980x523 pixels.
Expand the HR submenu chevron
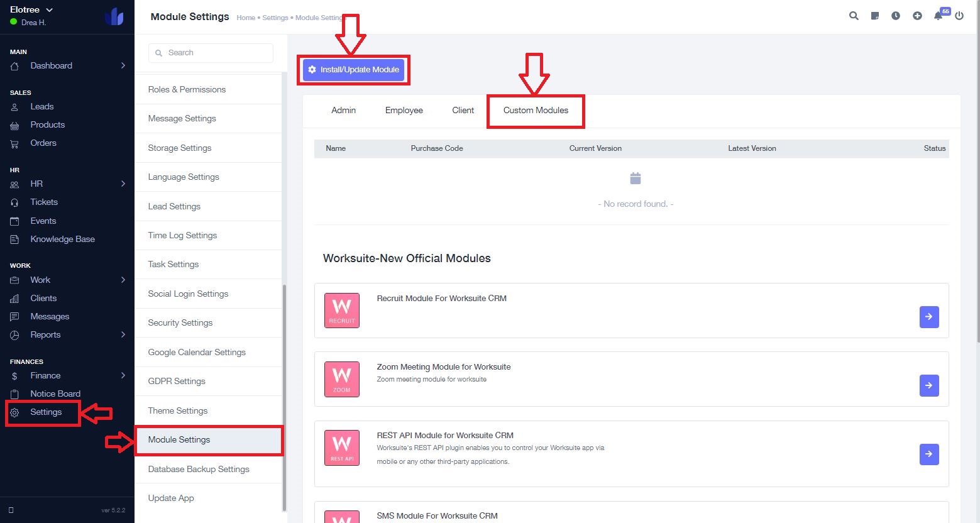123,184
